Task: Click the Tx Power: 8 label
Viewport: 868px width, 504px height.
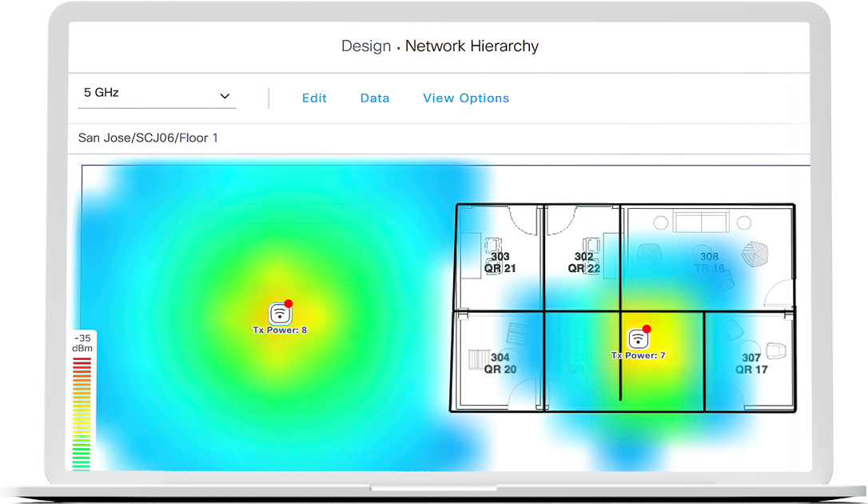Action: pyautogui.click(x=280, y=330)
